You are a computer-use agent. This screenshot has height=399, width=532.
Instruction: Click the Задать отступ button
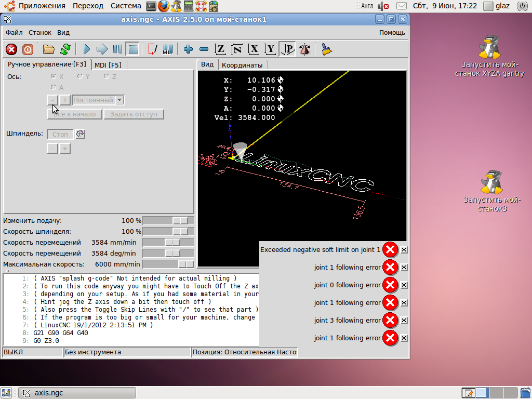134,114
